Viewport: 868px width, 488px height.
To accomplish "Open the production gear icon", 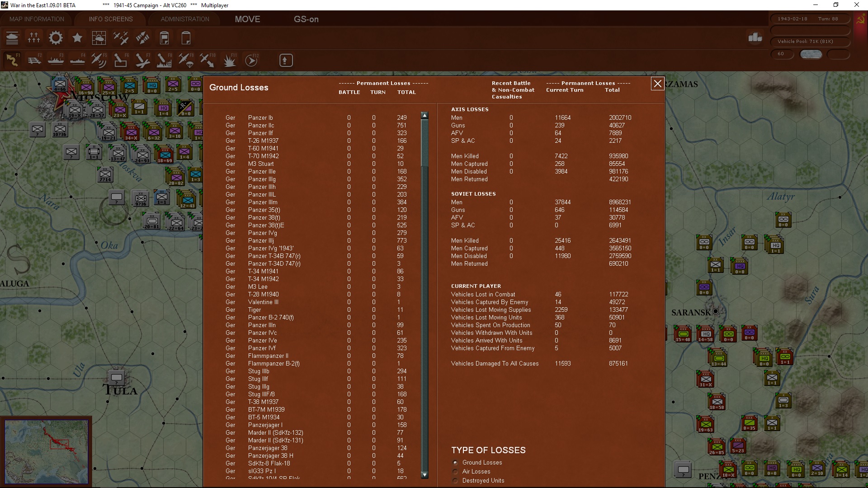I will point(56,38).
